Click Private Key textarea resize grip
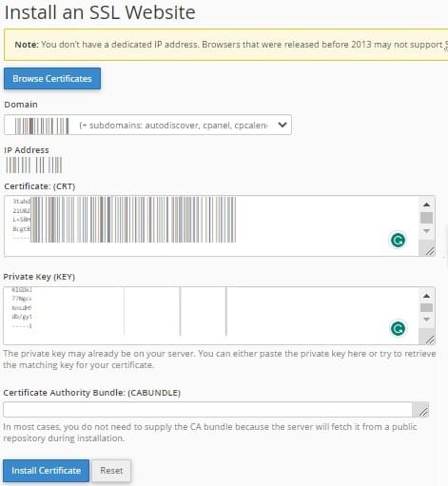Image resolution: width=448 pixels, height=486 pixels. 429,340
